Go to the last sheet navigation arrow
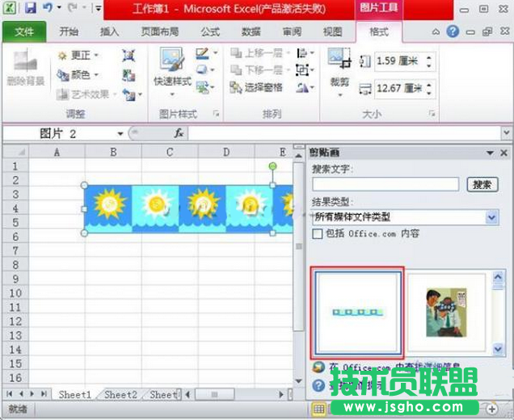This screenshot has width=514, height=420. [x=44, y=394]
